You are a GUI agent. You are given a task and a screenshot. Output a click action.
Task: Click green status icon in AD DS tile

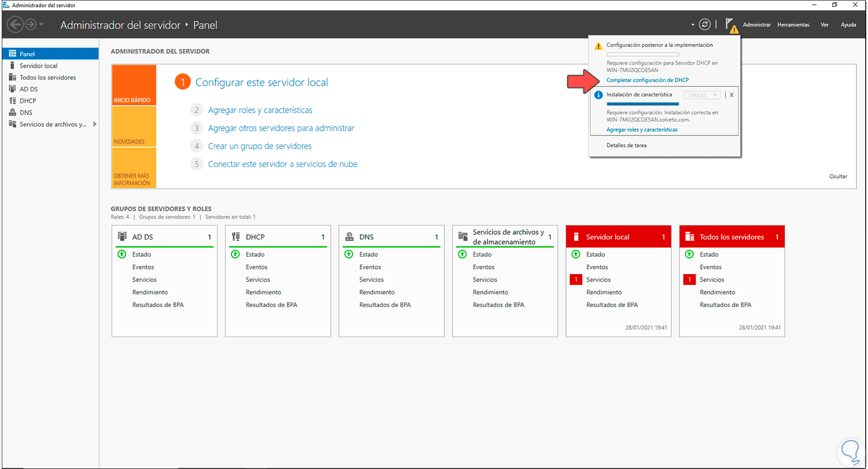(x=122, y=254)
